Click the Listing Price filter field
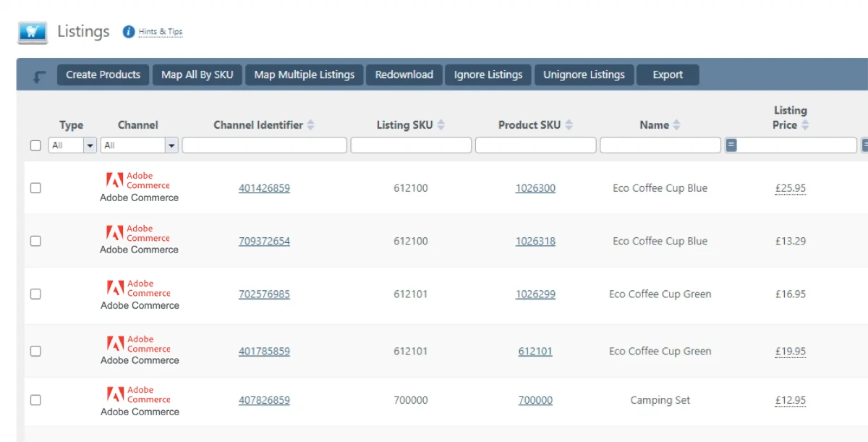 tap(797, 145)
